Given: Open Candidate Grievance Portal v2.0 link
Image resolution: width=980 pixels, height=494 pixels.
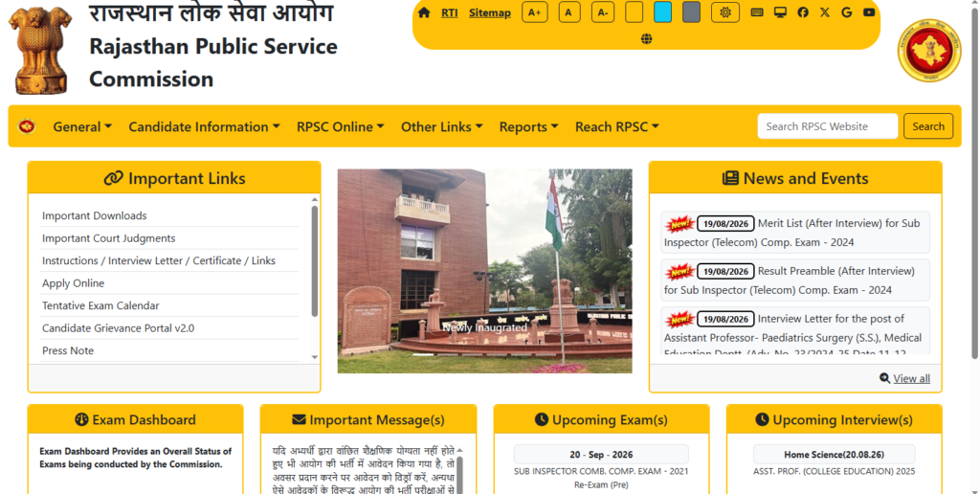Looking at the screenshot, I should click(x=118, y=328).
